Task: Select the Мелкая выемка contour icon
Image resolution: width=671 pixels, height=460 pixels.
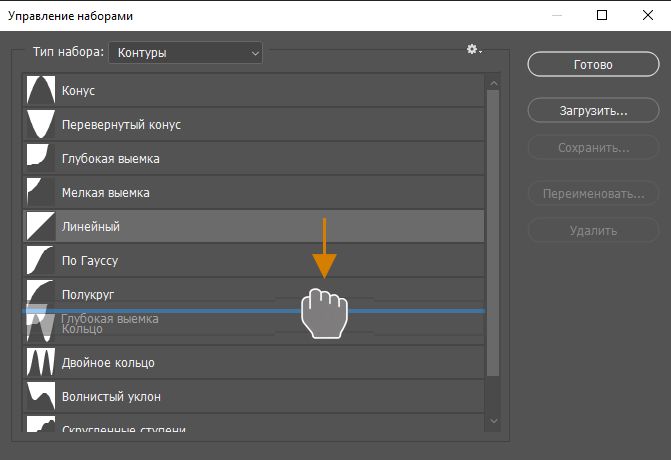Action: point(40,192)
